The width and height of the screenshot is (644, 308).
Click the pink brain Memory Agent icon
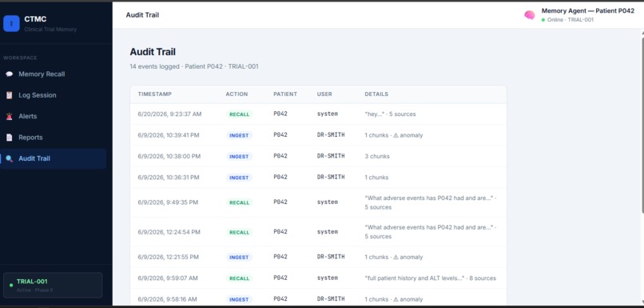[530, 15]
